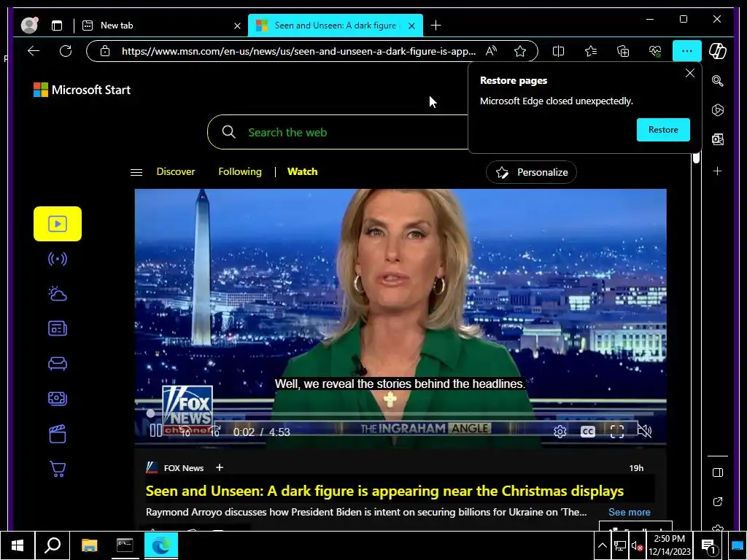
Task: Toggle the sidebar panel layout icon
Action: (x=718, y=472)
